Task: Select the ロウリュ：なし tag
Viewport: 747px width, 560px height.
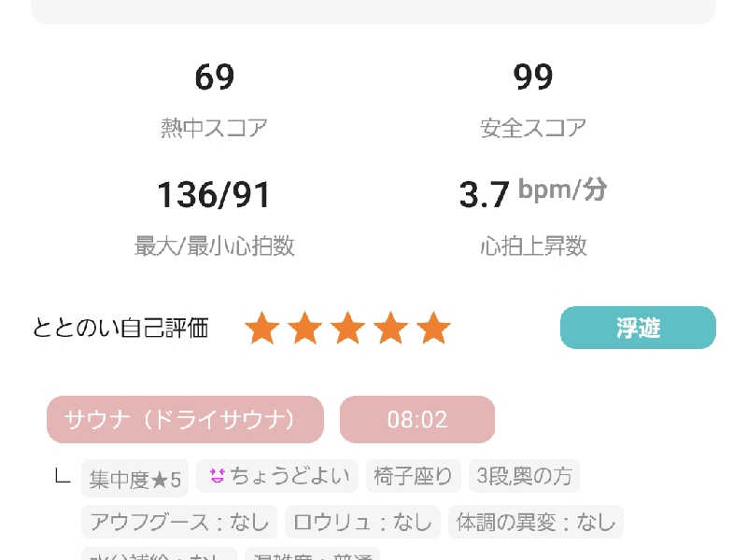Action: 362,522
